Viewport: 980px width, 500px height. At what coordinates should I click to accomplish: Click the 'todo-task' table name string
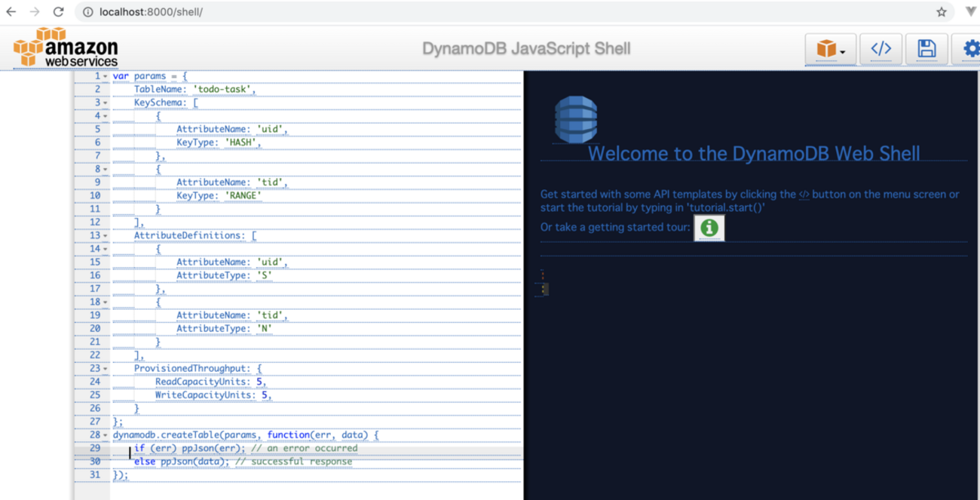point(222,90)
